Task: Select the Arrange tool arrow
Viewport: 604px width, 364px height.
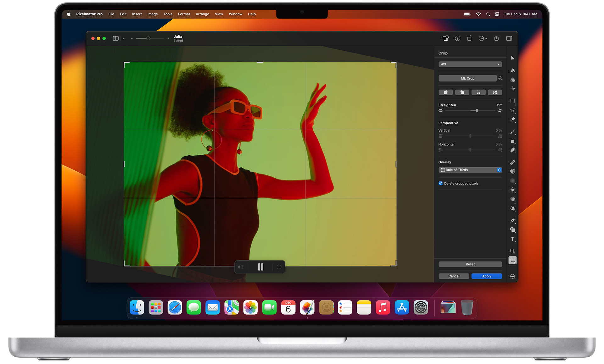Action: coord(512,58)
